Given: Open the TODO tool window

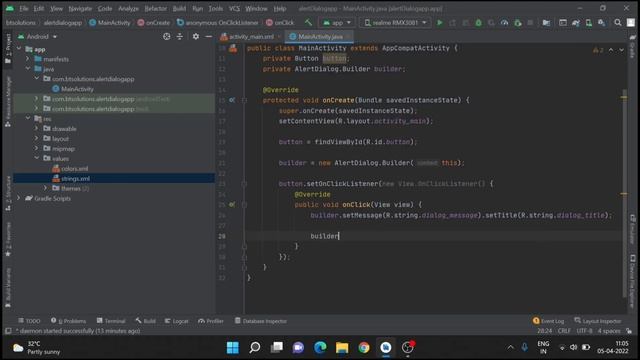Looking at the screenshot, I should 29,321.
